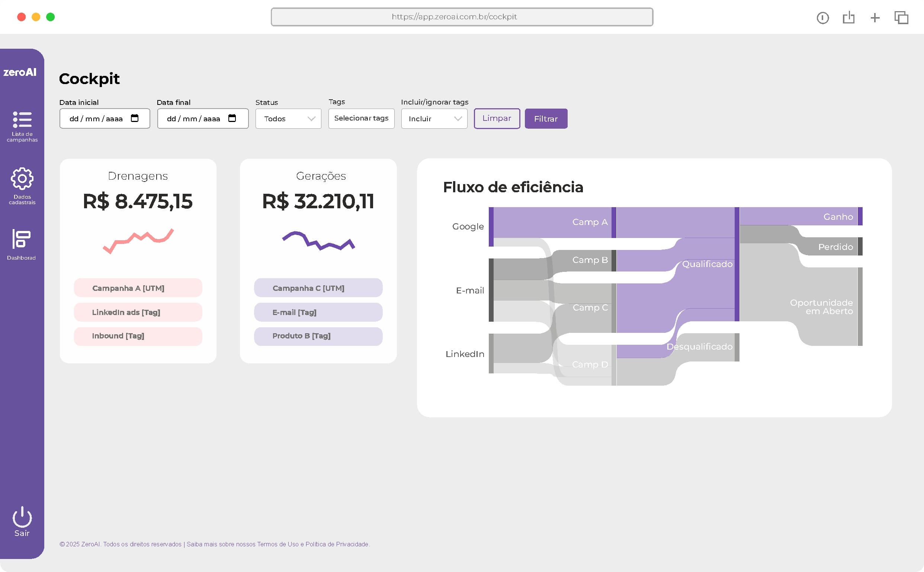The image size is (924, 572).
Task: Expand the Status dropdown showing Todos
Action: (x=288, y=119)
